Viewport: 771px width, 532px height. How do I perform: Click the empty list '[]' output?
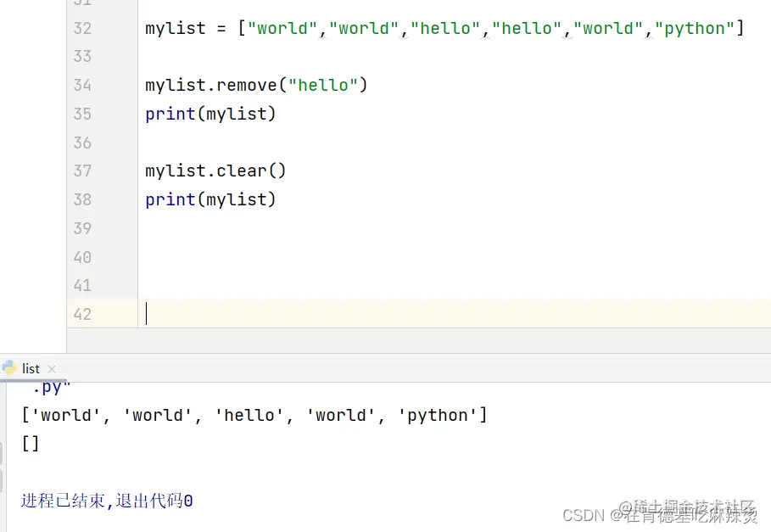tap(30, 443)
